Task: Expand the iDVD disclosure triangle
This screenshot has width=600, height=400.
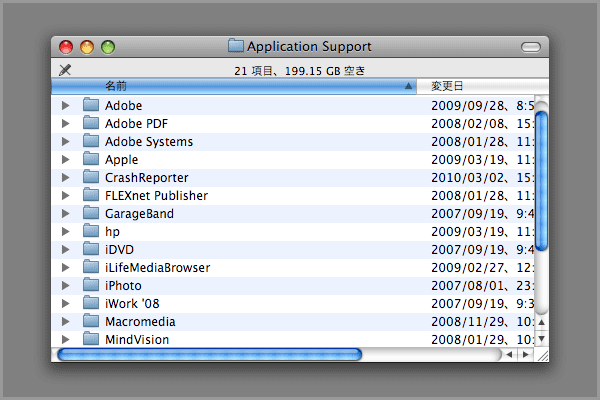Action: (x=66, y=249)
